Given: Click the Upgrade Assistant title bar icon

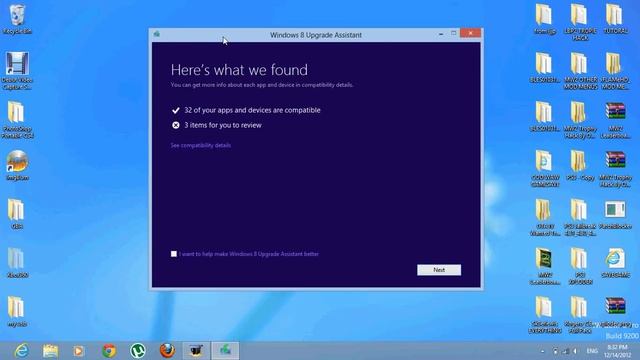Looking at the screenshot, I should [157, 34].
